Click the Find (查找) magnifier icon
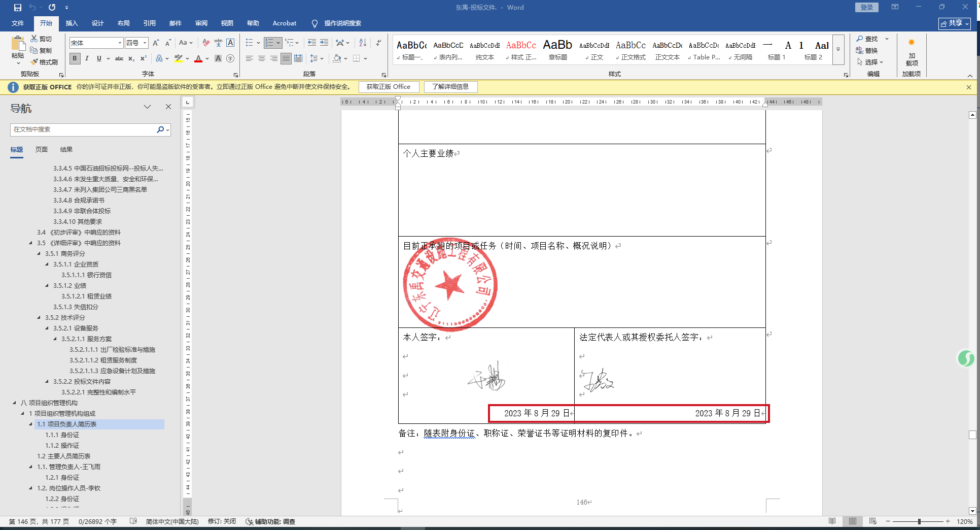The height and width of the screenshot is (530, 980). (860, 39)
